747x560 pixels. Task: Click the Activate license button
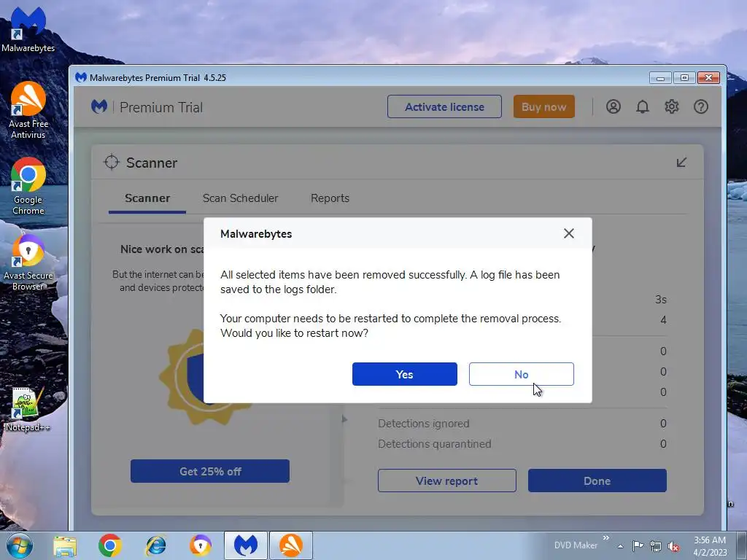point(444,106)
